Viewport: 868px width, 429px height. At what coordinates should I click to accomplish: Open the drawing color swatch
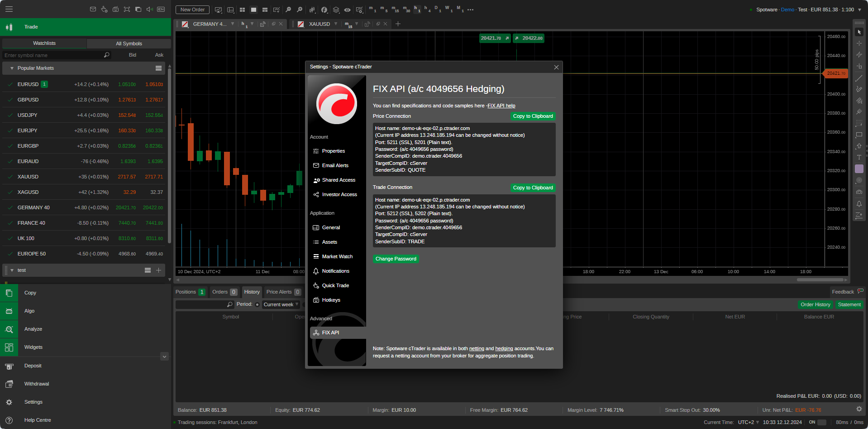859,169
